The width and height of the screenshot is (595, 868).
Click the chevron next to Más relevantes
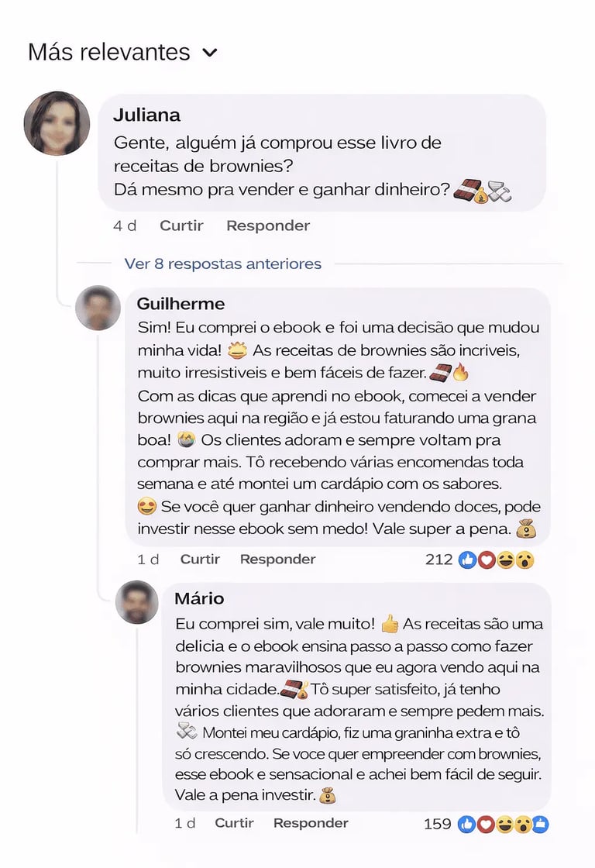coord(209,53)
